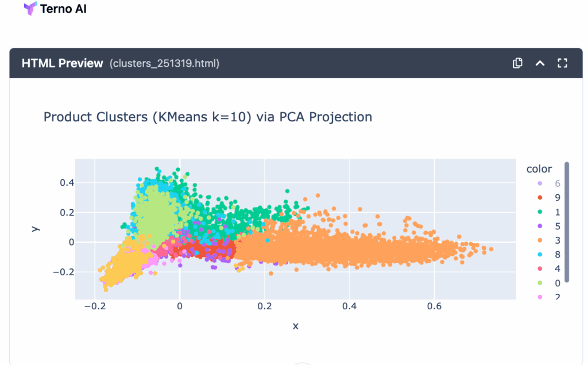
Task: Click the orange swatch for cluster 3
Action: click(540, 240)
